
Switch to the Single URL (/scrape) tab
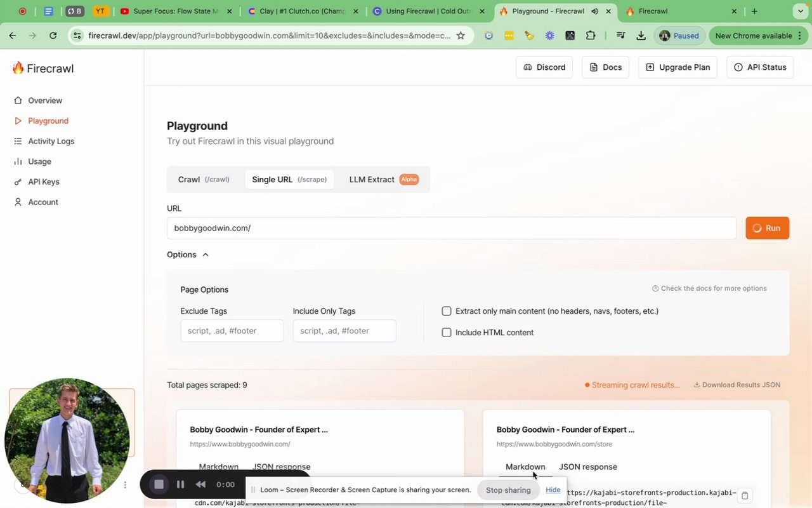pyautogui.click(x=289, y=180)
